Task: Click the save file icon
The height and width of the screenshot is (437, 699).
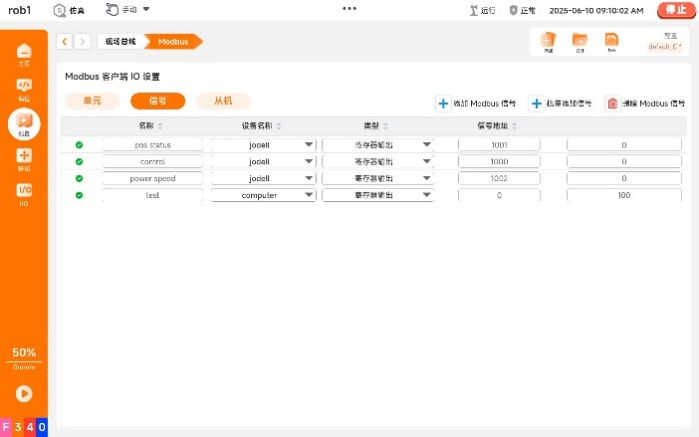Action: 611,41
